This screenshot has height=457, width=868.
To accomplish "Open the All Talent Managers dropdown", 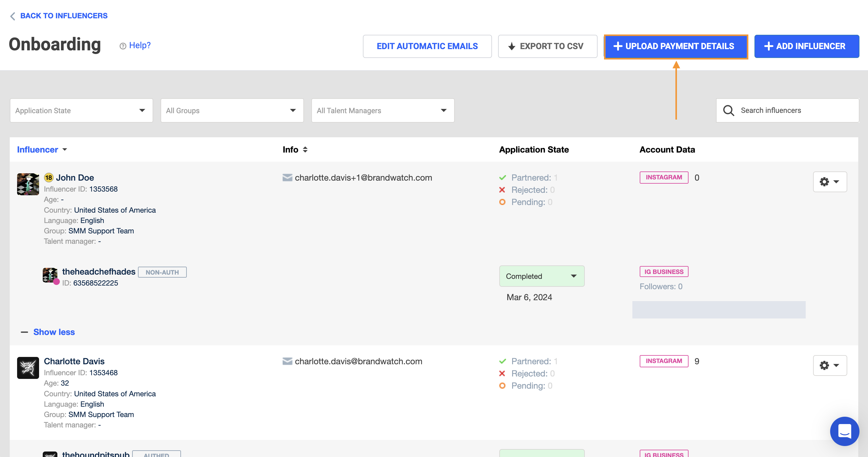I will (x=382, y=110).
